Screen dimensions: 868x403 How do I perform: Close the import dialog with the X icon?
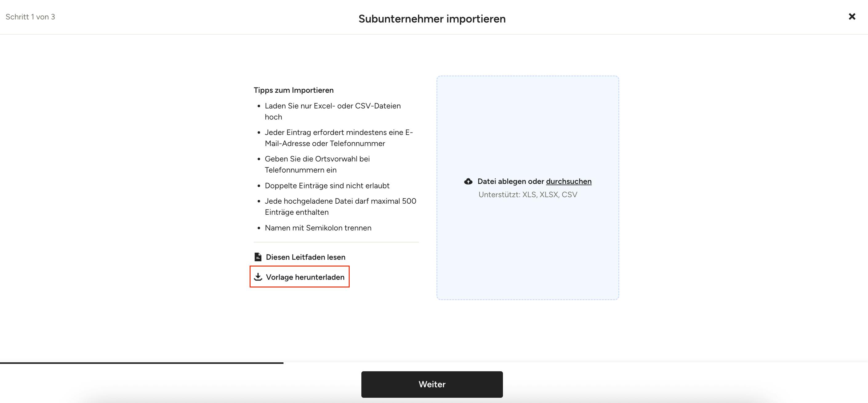point(852,17)
